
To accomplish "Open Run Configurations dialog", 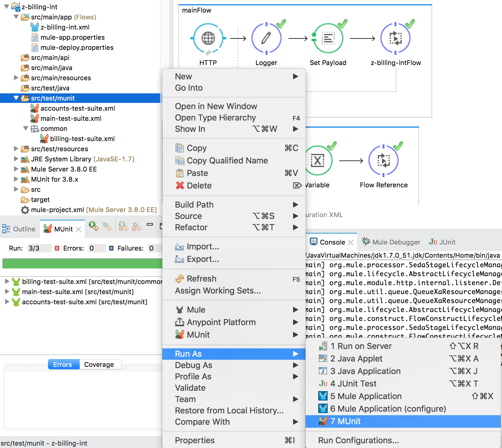I will coord(358,440).
